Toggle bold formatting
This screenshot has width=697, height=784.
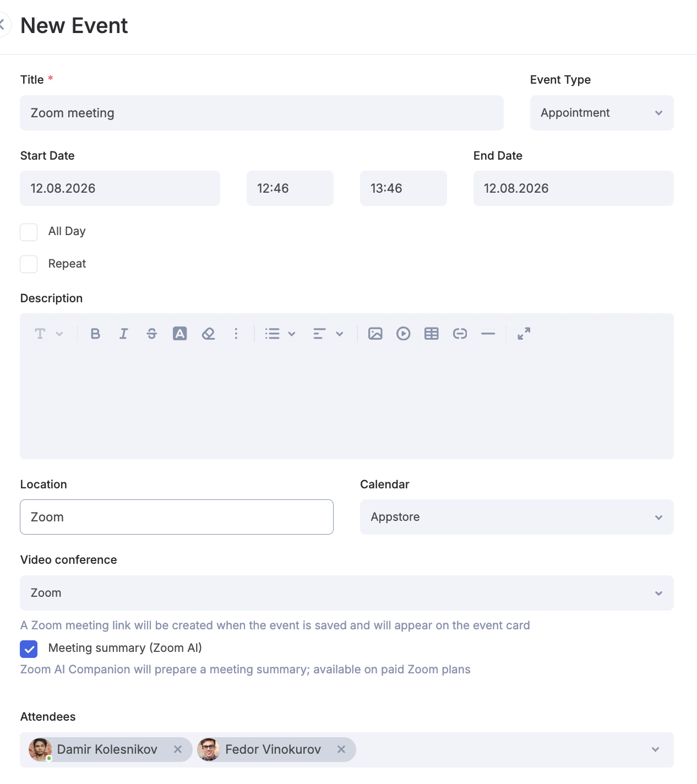click(95, 334)
